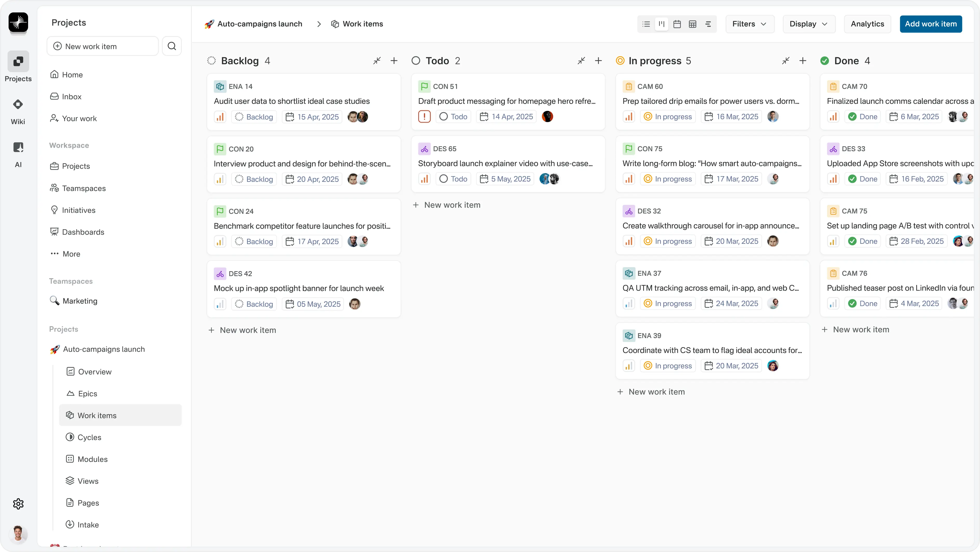Switch to list layout view icon
The height and width of the screenshot is (552, 980).
click(x=646, y=24)
